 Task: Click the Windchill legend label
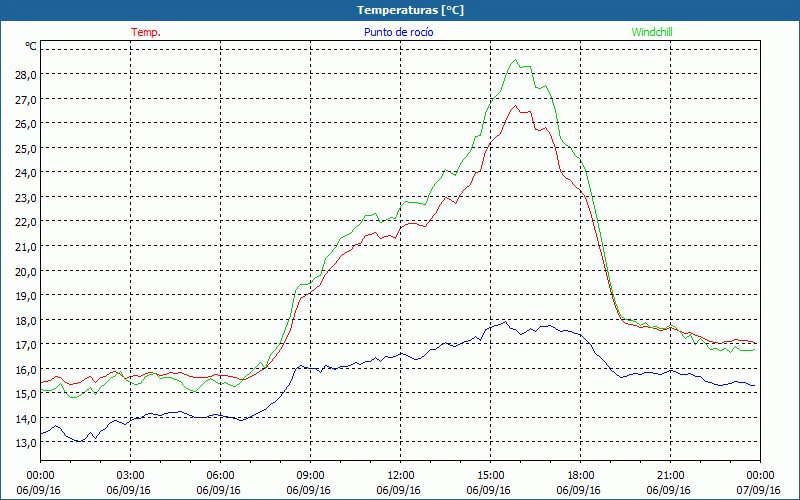[x=652, y=32]
